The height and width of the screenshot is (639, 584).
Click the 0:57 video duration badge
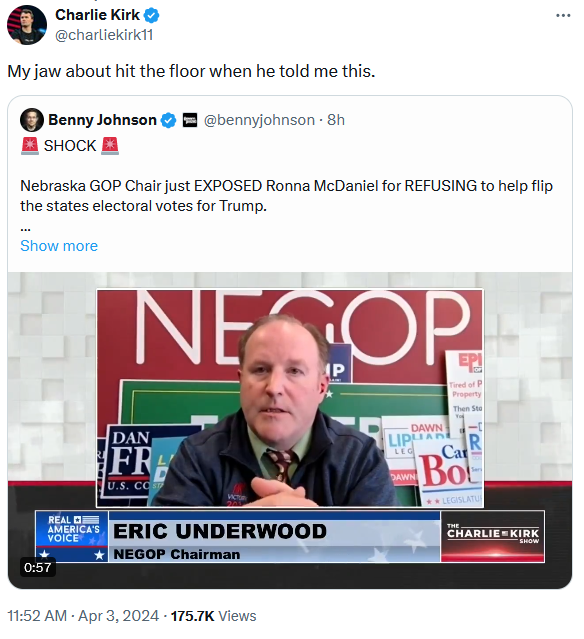pos(37,567)
